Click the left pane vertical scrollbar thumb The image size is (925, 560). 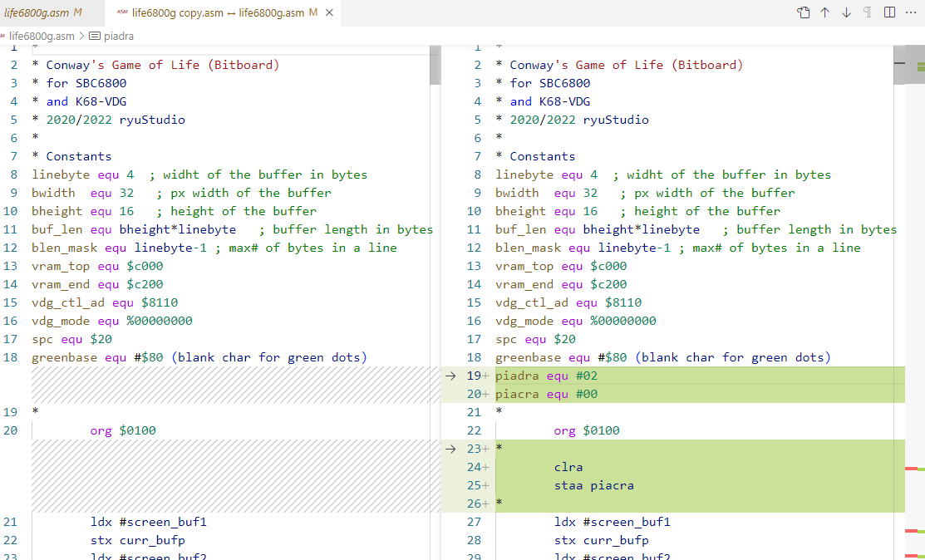(435, 66)
